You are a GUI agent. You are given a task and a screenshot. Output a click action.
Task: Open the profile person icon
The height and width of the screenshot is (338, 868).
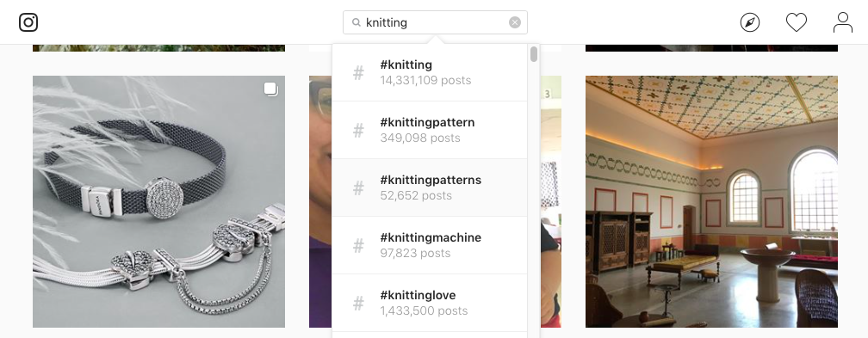point(842,22)
